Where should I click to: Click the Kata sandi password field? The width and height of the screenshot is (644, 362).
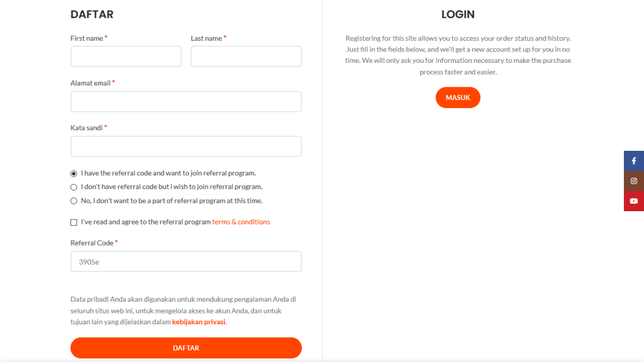(x=186, y=146)
